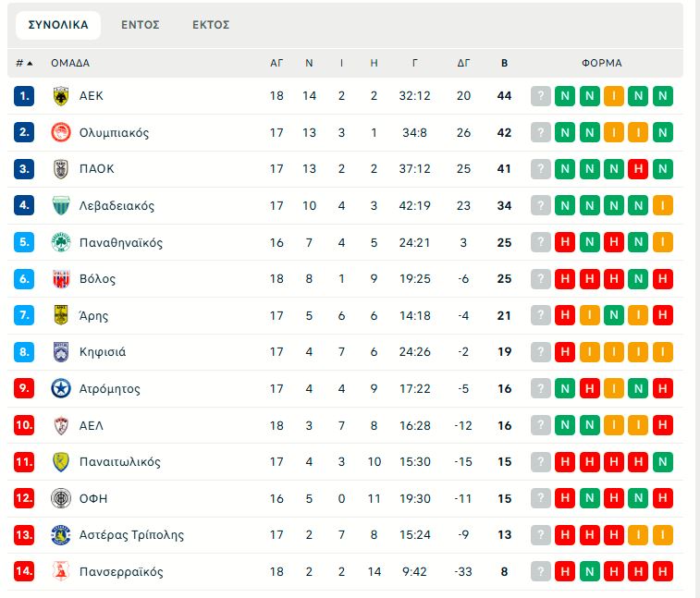Sort by the ΔΓ goal difference header
The height and width of the screenshot is (598, 700).
coord(464,63)
